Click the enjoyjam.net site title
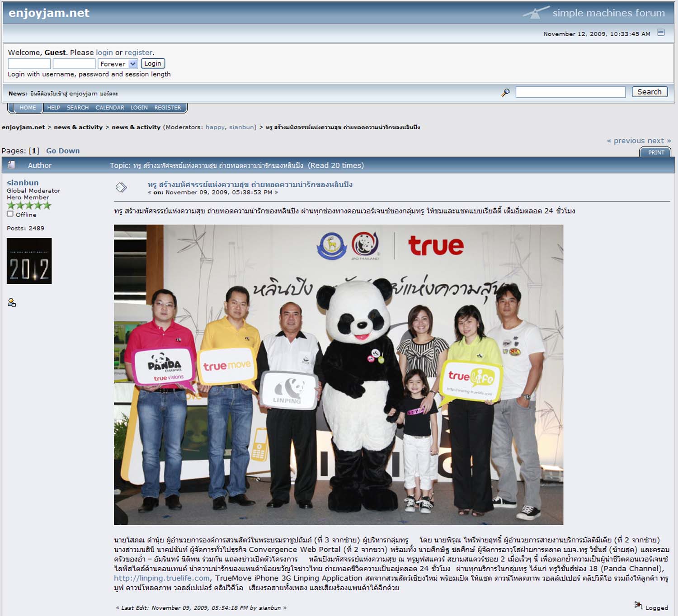This screenshot has height=616, width=678. (x=49, y=13)
